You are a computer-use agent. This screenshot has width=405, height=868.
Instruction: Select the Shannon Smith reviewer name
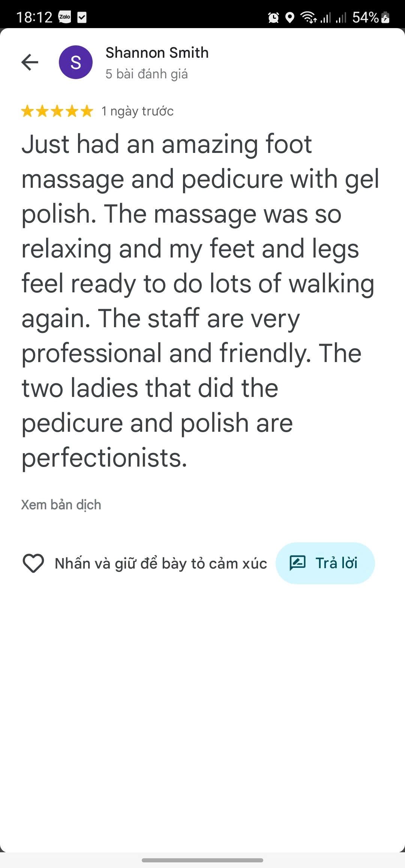click(x=157, y=53)
